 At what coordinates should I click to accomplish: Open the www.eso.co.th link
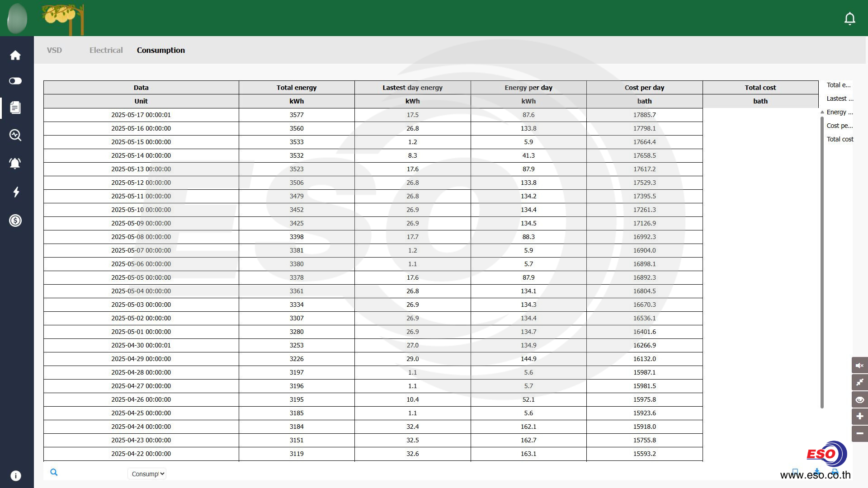click(x=815, y=475)
